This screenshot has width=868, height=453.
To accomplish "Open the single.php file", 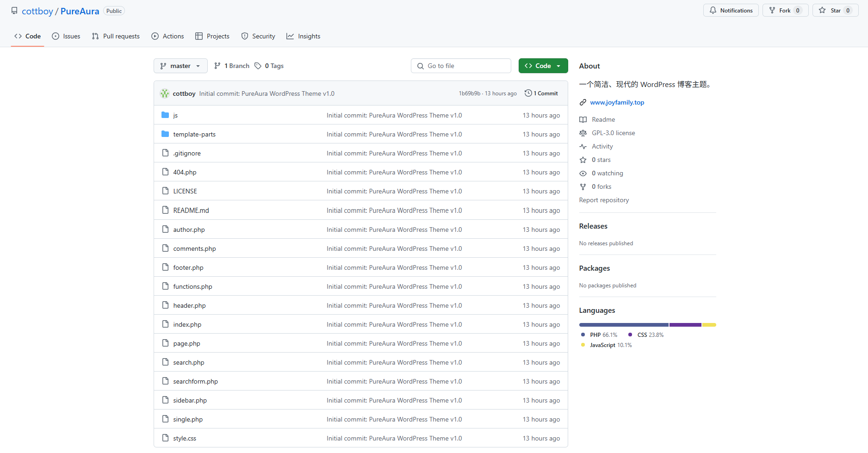I will tap(188, 419).
